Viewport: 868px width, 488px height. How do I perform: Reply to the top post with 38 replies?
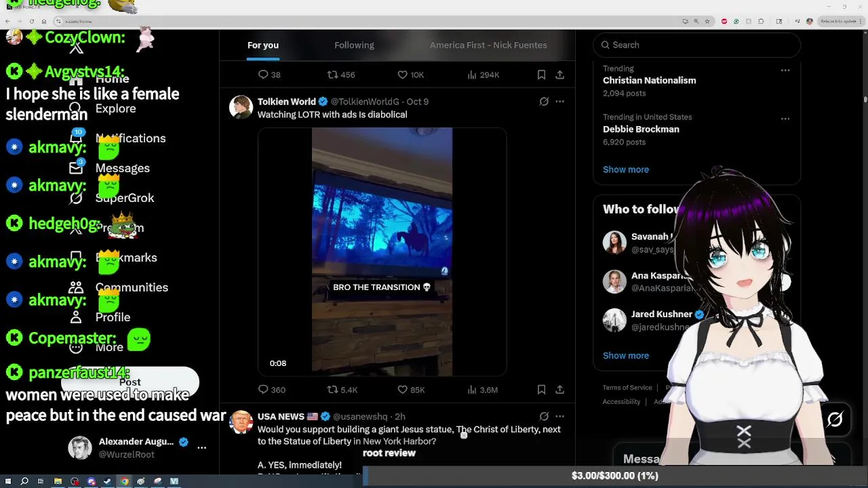point(269,75)
